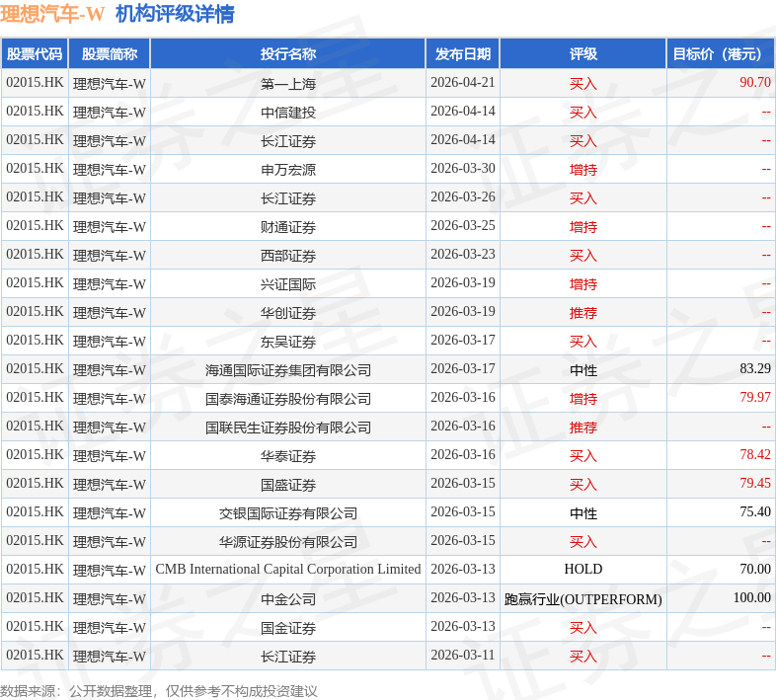Click the 兴证国际 bank name cell

pyautogui.click(x=288, y=284)
